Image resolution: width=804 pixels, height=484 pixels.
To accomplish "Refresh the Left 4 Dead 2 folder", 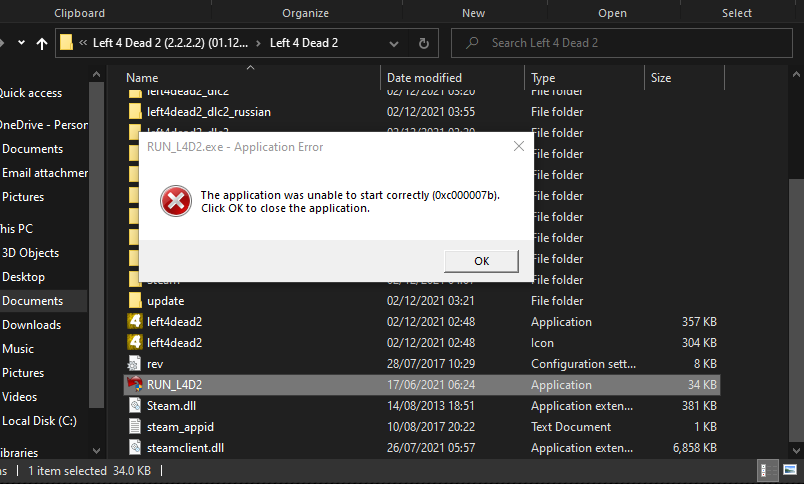I will click(424, 43).
